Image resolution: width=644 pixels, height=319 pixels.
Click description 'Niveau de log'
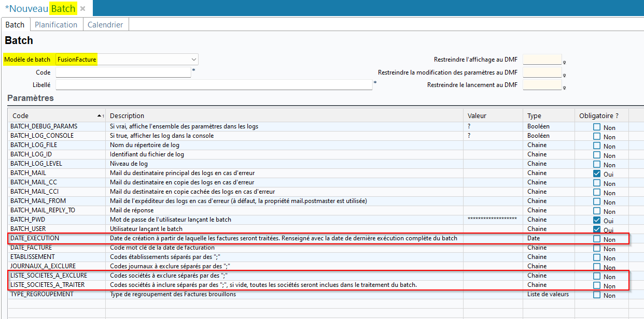[129, 164]
